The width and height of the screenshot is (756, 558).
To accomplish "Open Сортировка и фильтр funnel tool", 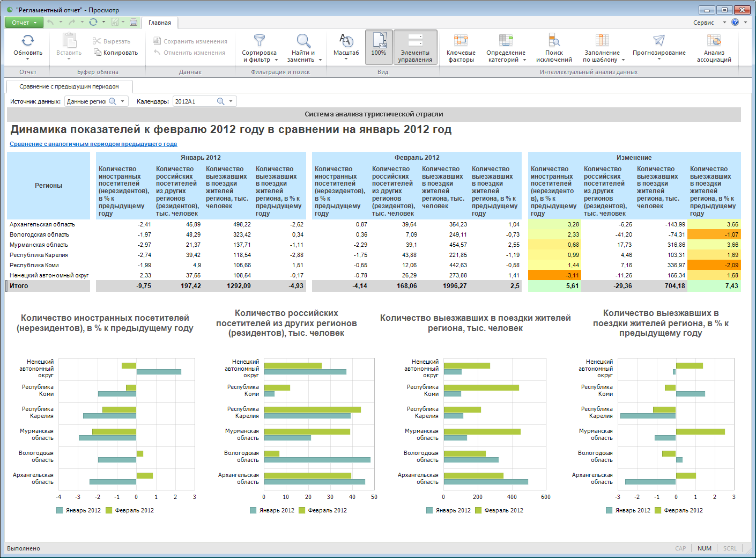I will [x=260, y=41].
